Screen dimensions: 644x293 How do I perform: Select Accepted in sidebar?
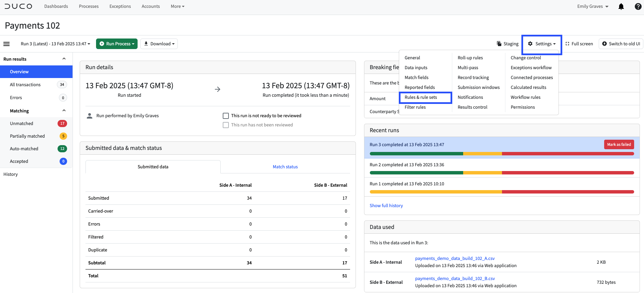tap(36, 161)
